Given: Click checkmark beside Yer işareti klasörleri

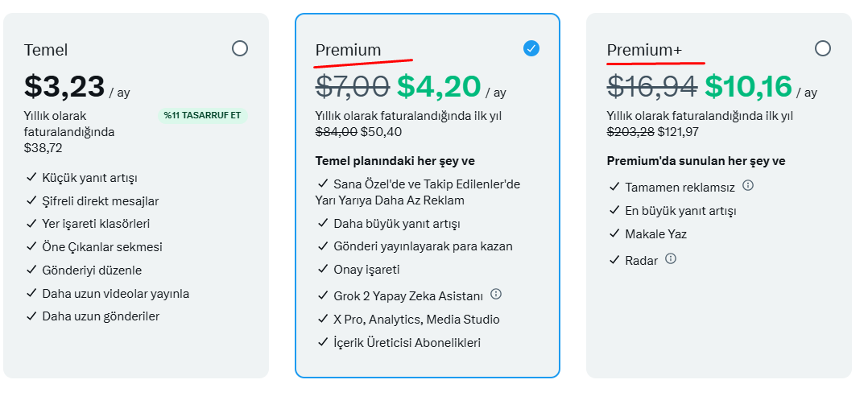Looking at the screenshot, I should click(31, 224).
